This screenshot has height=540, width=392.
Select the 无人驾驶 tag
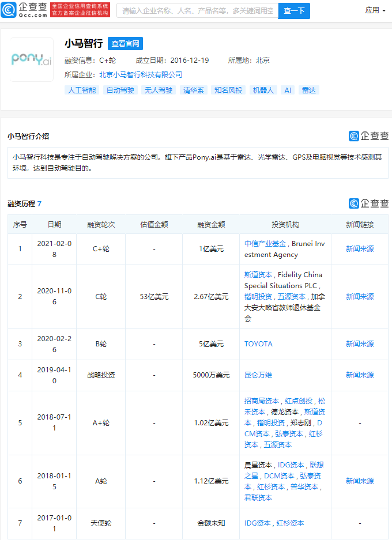point(159,90)
